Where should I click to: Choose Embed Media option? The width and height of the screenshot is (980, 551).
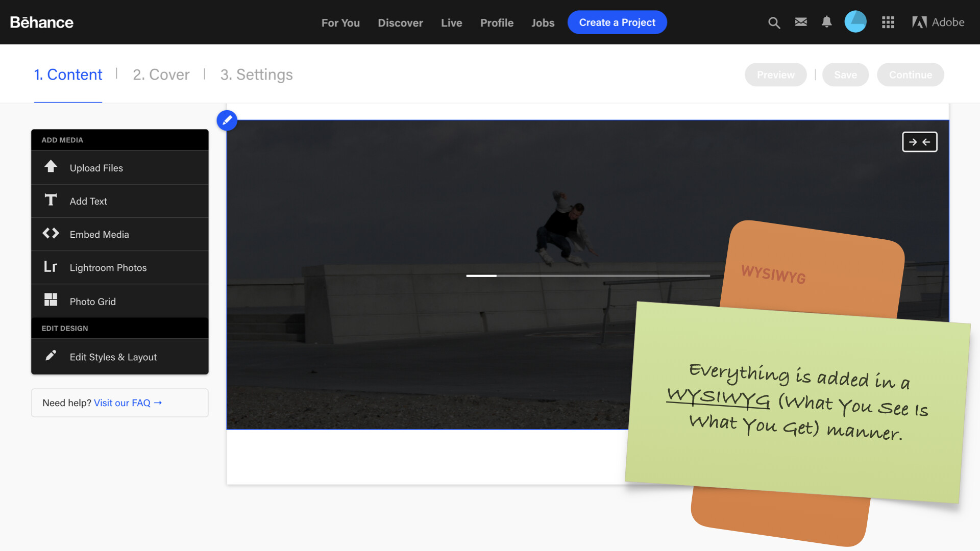pos(99,234)
